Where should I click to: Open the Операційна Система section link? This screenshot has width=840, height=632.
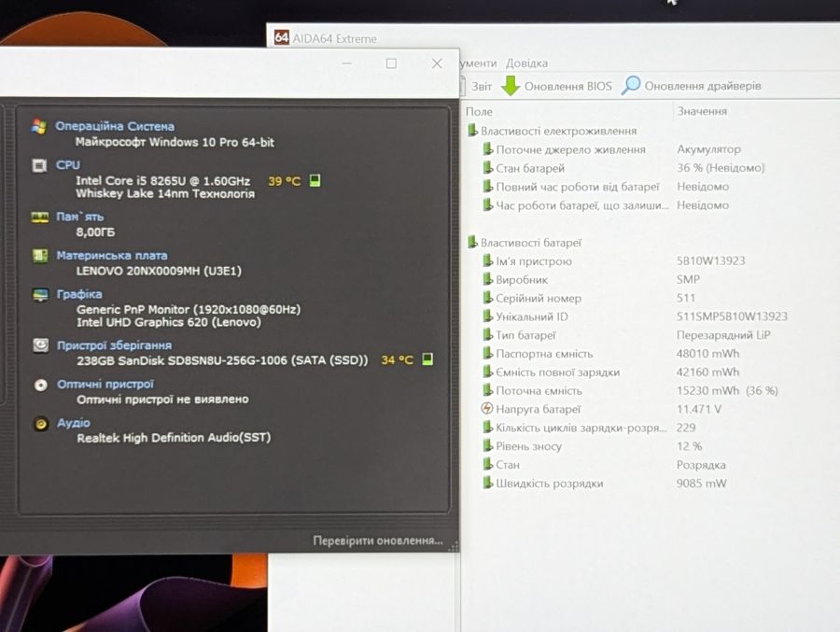tap(115, 127)
